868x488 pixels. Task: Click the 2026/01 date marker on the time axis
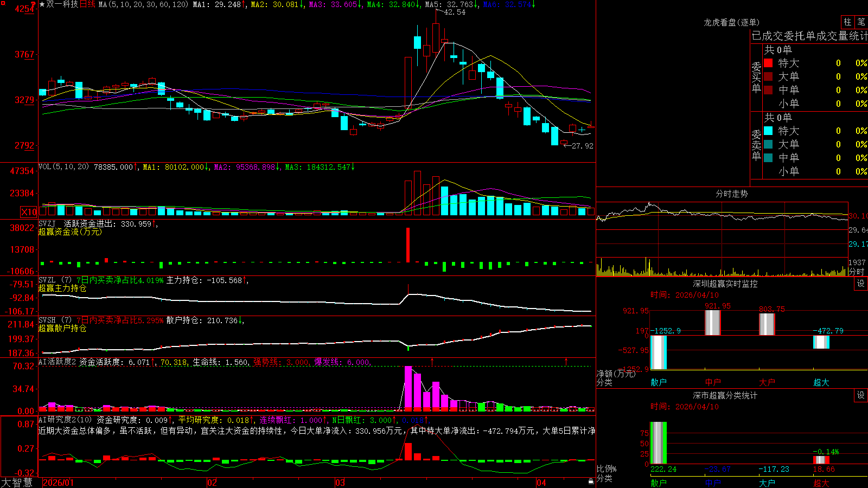click(x=58, y=483)
